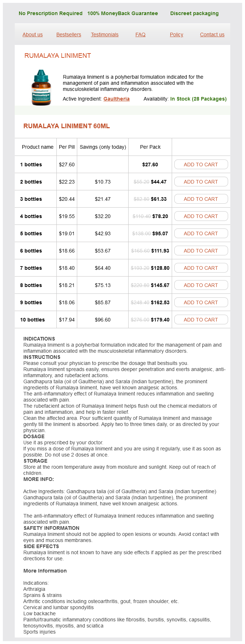Add 6 bottles to cart
Screen dimensions: 245x644
coord(201,251)
